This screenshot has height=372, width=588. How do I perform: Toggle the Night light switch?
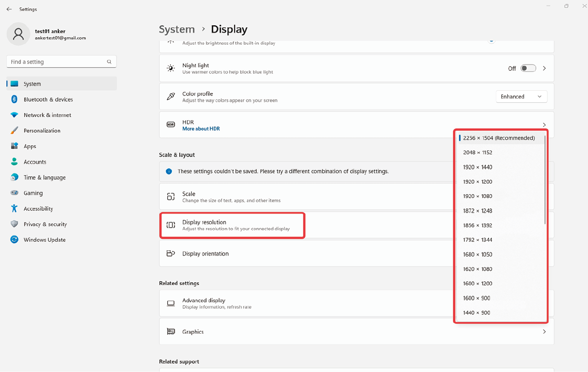pyautogui.click(x=528, y=68)
